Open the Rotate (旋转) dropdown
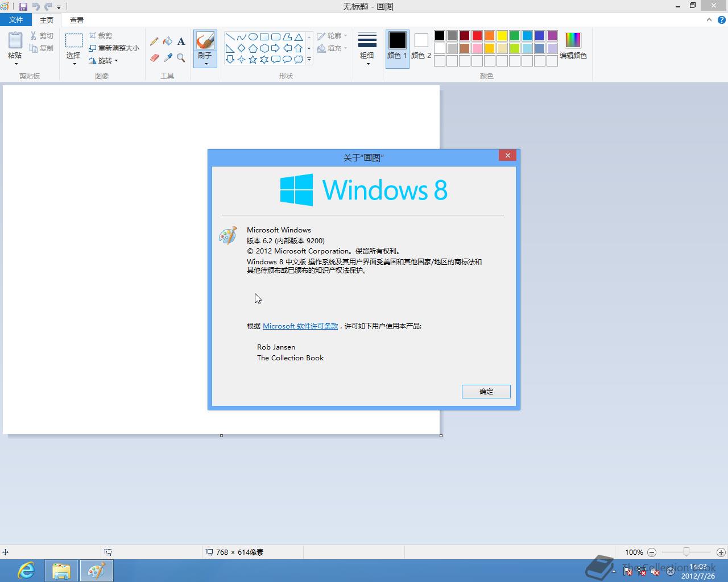This screenshot has height=582, width=728. point(104,61)
